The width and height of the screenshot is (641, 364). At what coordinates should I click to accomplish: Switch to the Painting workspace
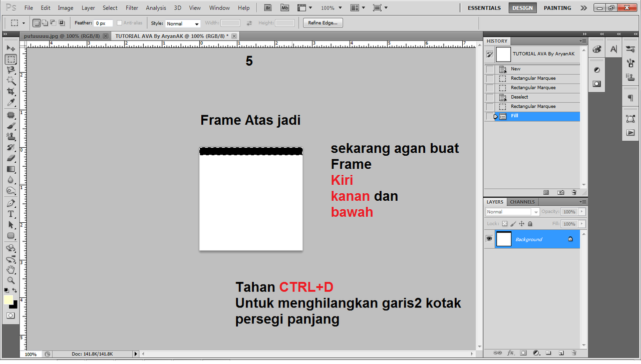(557, 8)
